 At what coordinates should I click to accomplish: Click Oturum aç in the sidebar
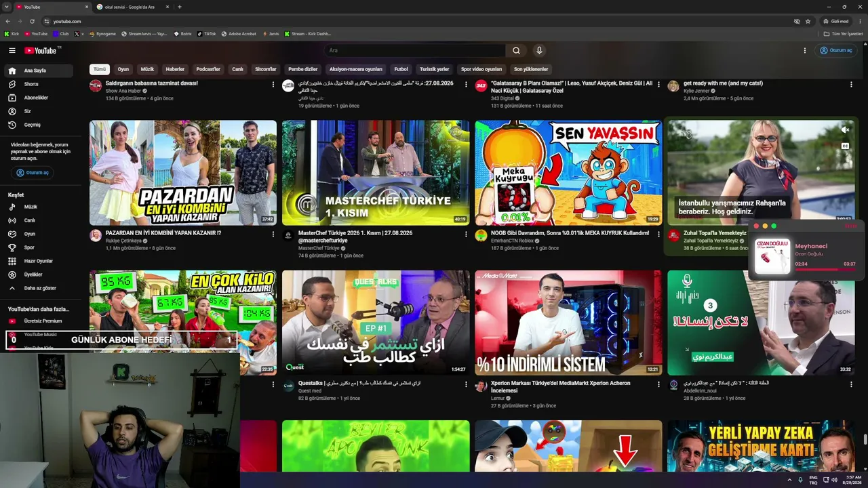(x=33, y=173)
